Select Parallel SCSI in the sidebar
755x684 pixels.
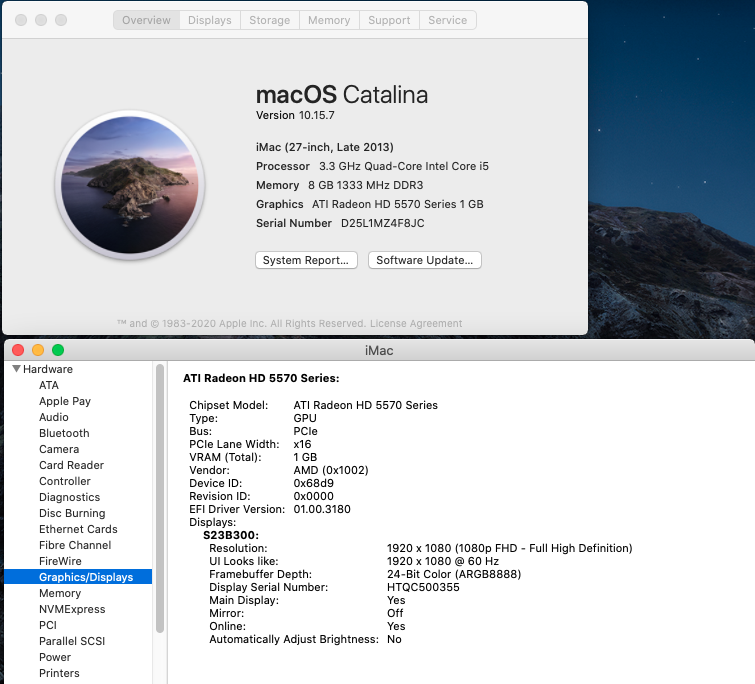pos(72,641)
